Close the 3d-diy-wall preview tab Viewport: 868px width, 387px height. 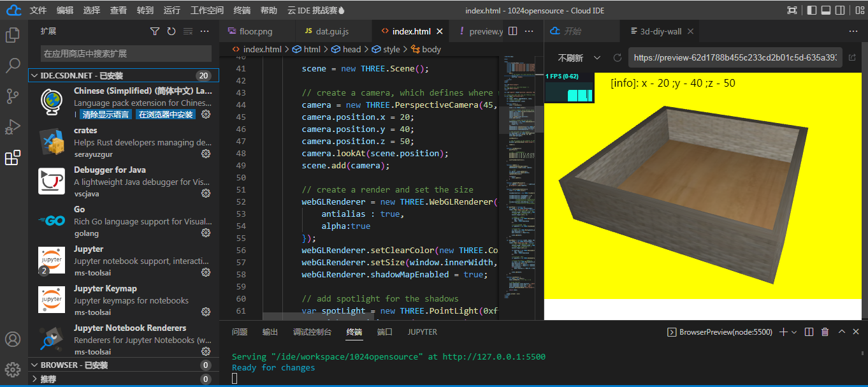click(x=690, y=31)
